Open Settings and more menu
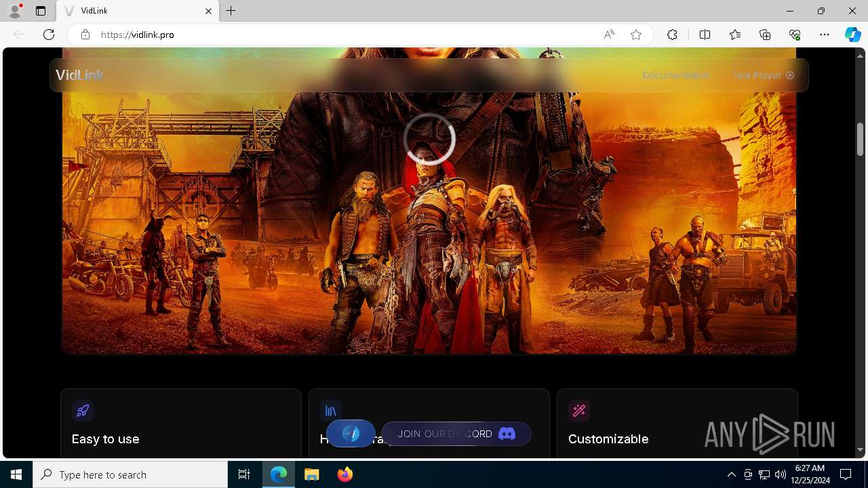868x488 pixels. (825, 35)
